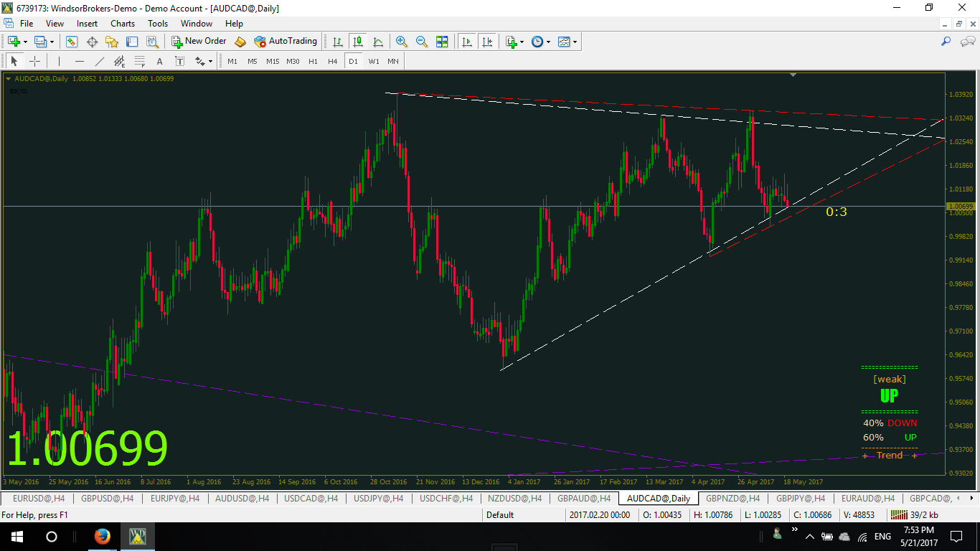
Task: Open the Indicators list dropdown
Action: [514, 42]
